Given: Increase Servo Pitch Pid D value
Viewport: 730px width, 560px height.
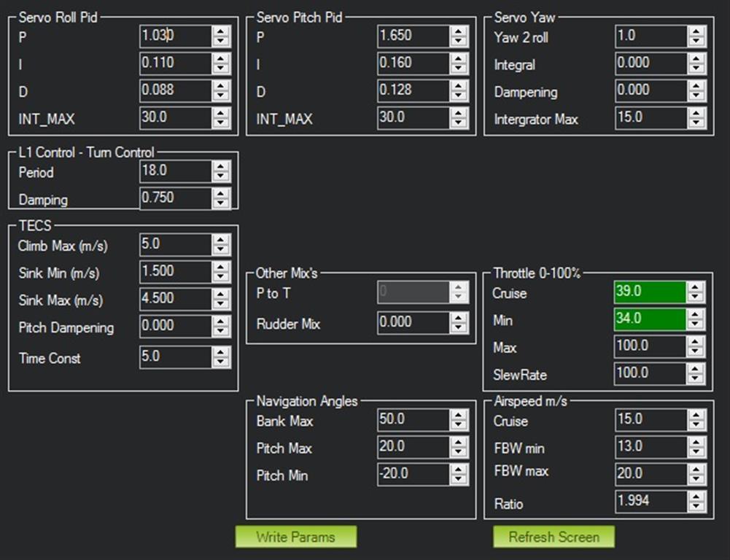Looking at the screenshot, I should [459, 85].
